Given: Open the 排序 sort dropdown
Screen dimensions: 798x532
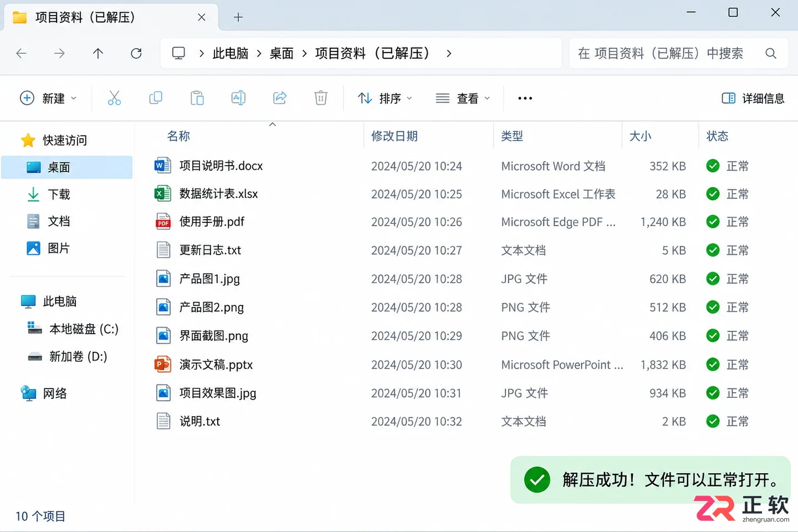Looking at the screenshot, I should pyautogui.click(x=385, y=98).
